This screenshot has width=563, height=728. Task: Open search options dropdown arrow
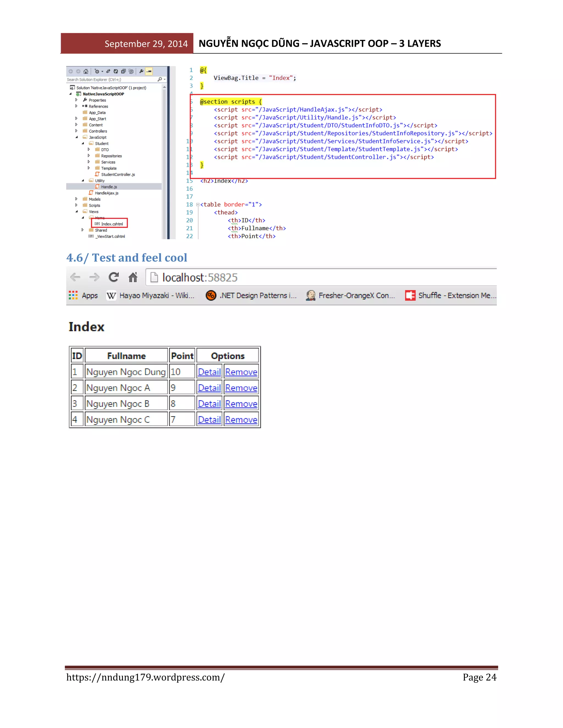pyautogui.click(x=165, y=80)
